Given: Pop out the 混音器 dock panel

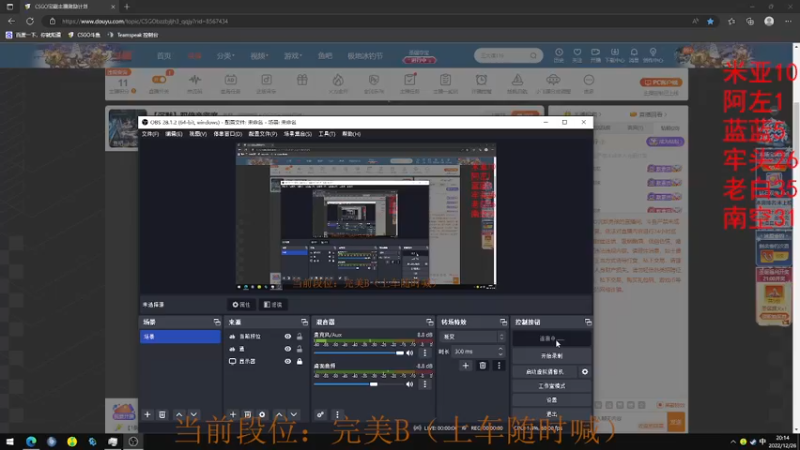Looking at the screenshot, I should tap(430, 322).
